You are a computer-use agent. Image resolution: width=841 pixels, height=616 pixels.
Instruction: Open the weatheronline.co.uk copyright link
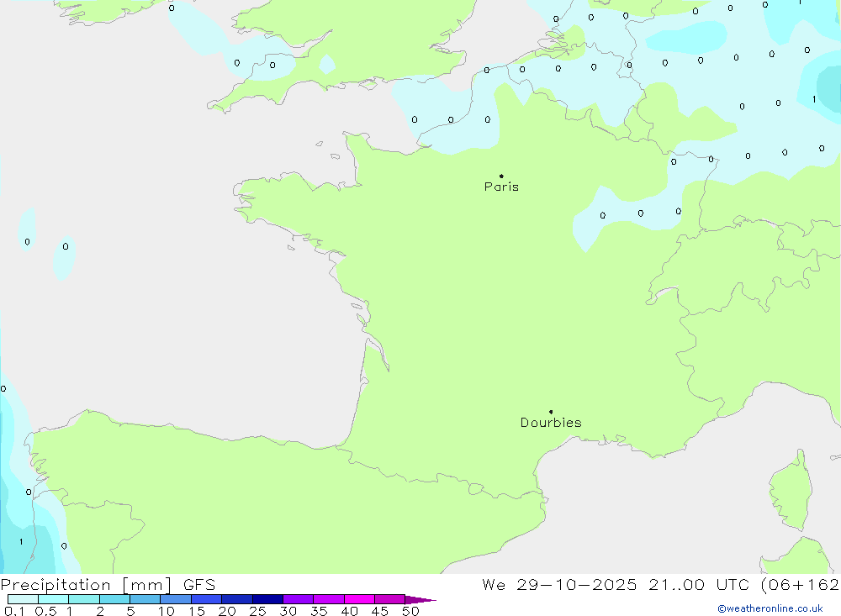click(x=770, y=608)
